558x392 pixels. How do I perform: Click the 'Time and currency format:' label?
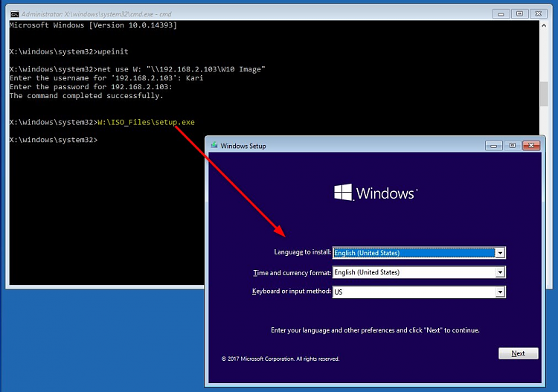tap(292, 273)
